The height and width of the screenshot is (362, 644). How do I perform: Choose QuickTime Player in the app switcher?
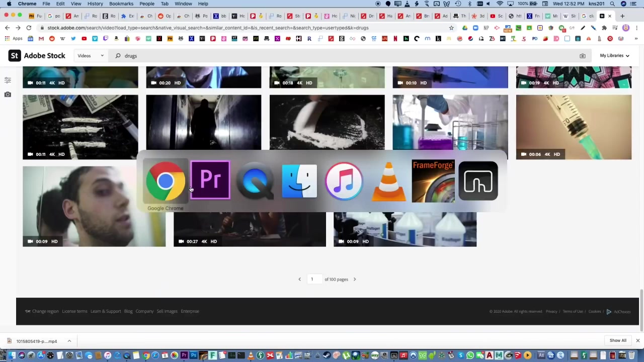[x=255, y=181]
